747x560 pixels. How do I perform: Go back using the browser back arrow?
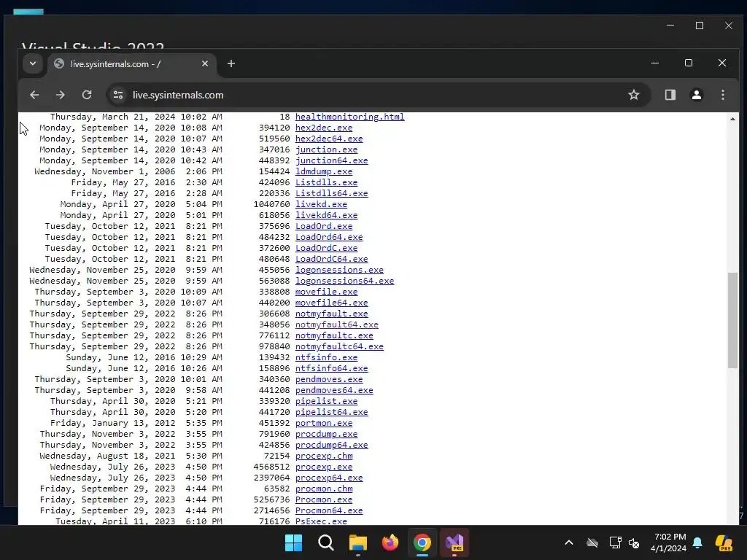[34, 95]
